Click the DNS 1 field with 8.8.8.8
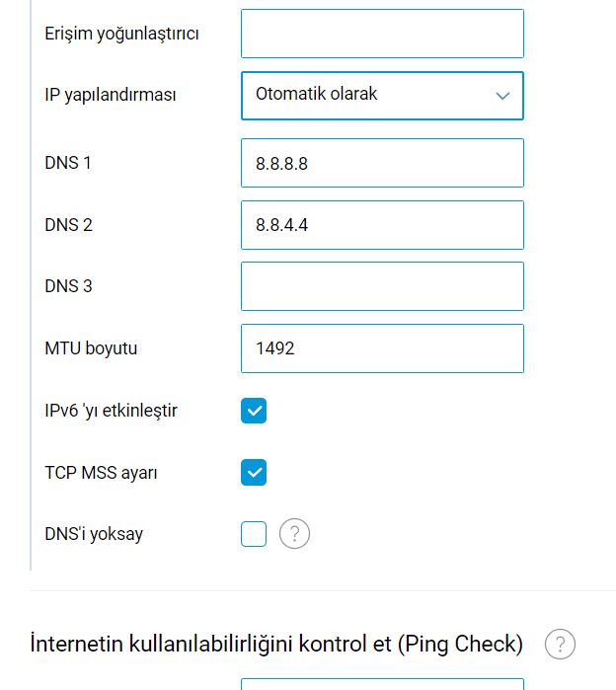Viewport: 616px width, 690px height. click(x=382, y=163)
